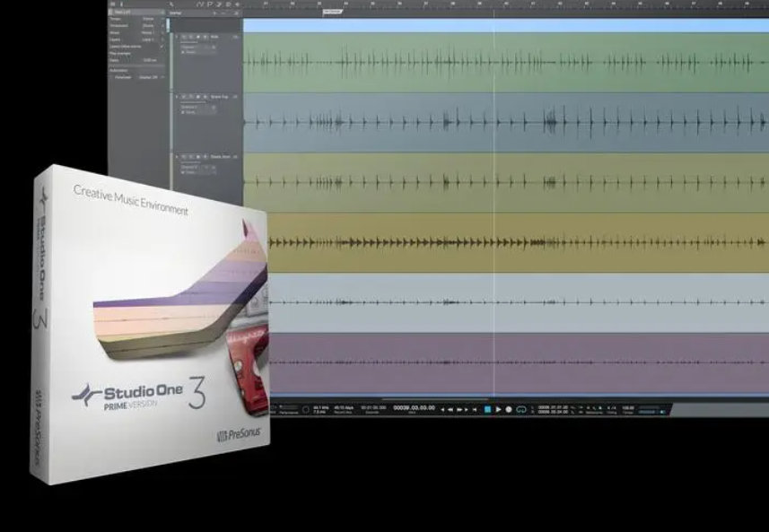The height and width of the screenshot is (532, 769).
Task: Select the marker flag in the marker track
Action: click(333, 12)
